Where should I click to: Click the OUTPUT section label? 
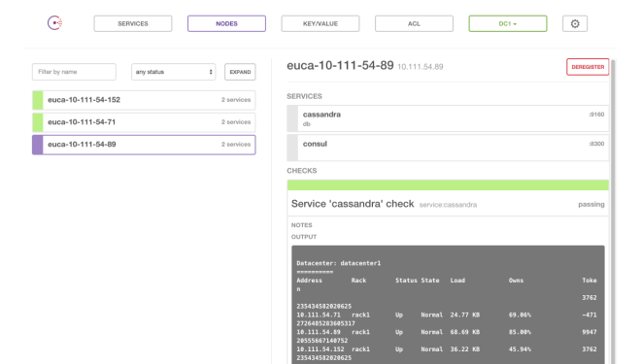pos(304,237)
